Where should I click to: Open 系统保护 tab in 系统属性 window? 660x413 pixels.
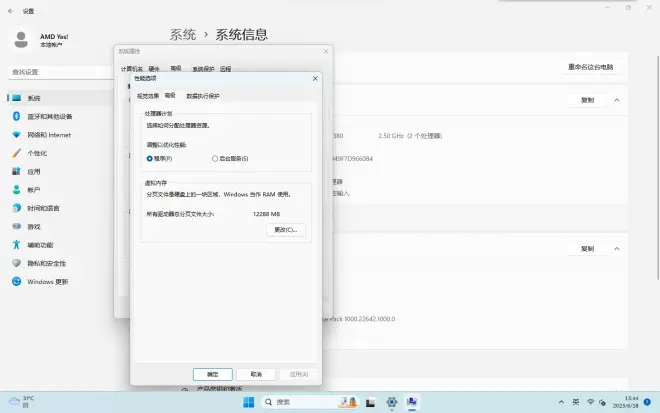point(203,69)
